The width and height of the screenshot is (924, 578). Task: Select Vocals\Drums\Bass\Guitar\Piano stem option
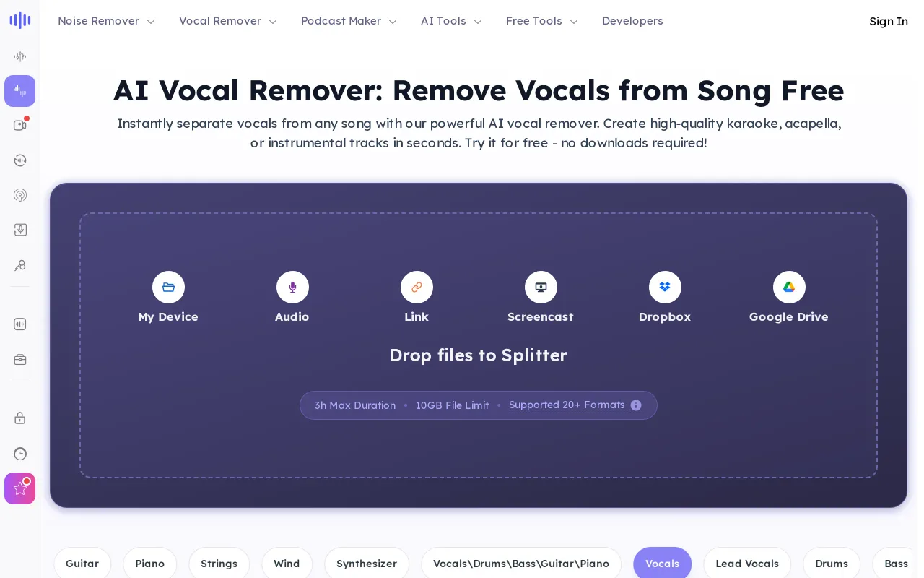pos(521,564)
